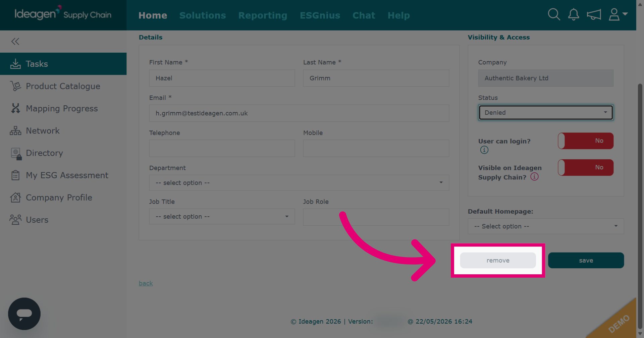Click the Users people icon
Viewport: 644px width, 338px height.
pos(15,220)
